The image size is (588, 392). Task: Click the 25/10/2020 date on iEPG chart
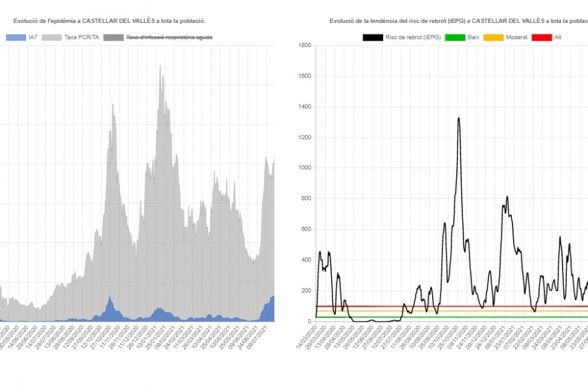[x=447, y=336]
